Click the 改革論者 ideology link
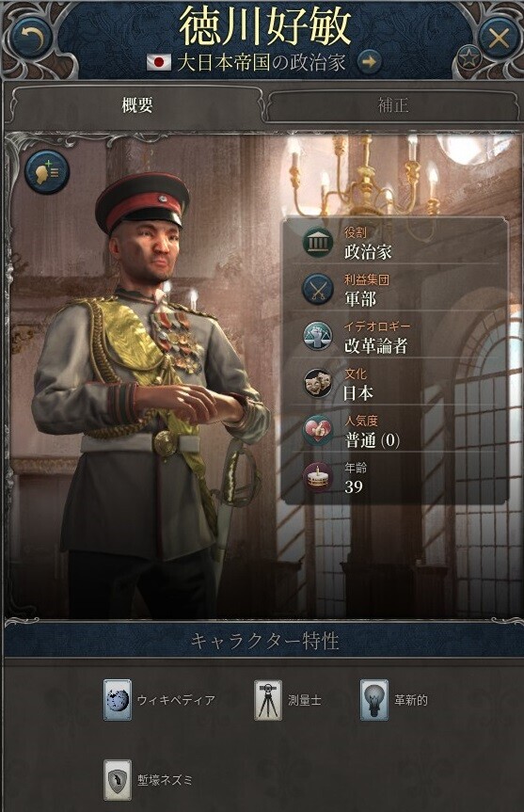 click(376, 345)
